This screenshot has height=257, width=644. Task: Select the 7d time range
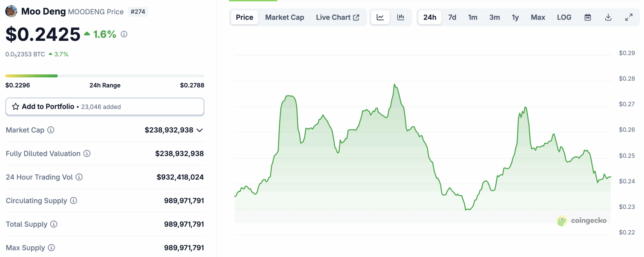point(452,17)
